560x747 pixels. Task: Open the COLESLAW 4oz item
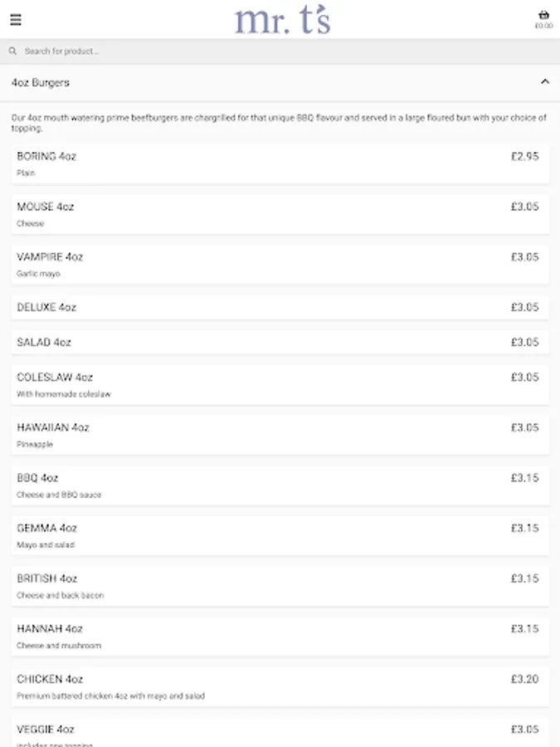point(280,384)
